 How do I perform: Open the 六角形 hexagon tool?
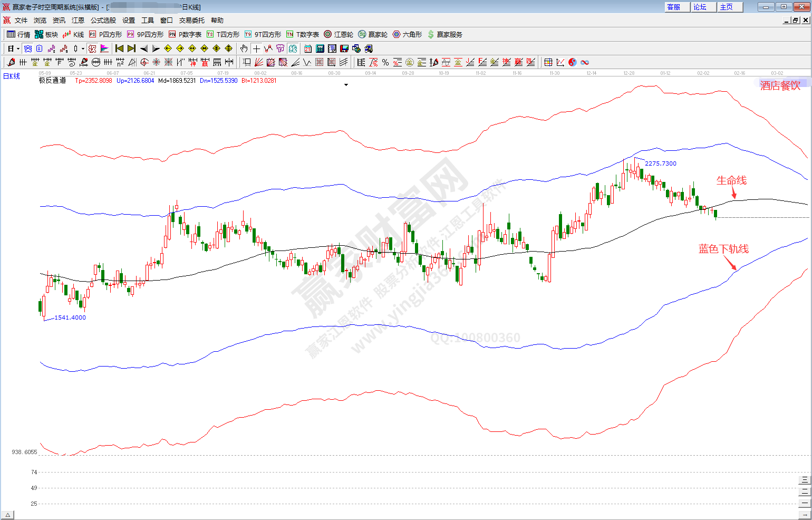[407, 34]
